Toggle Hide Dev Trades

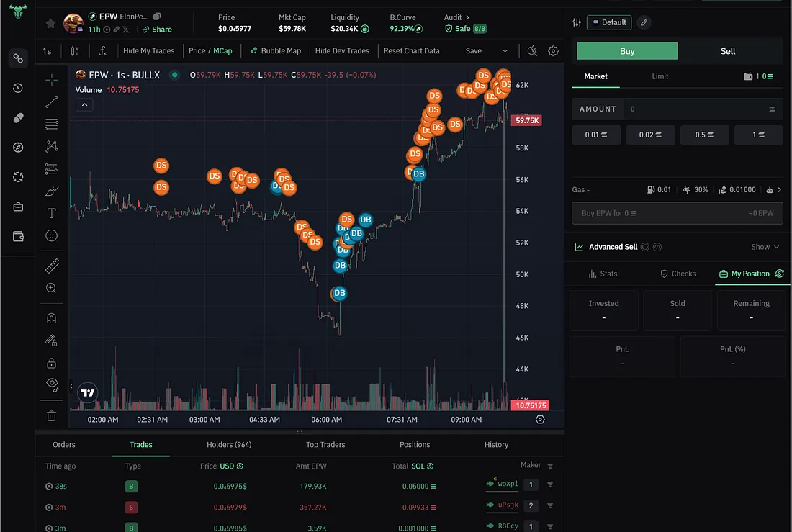[342, 51]
